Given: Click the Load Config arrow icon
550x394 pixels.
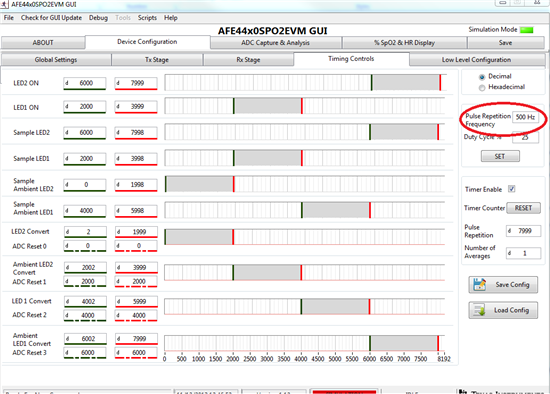Looking at the screenshot, I should (x=479, y=310).
